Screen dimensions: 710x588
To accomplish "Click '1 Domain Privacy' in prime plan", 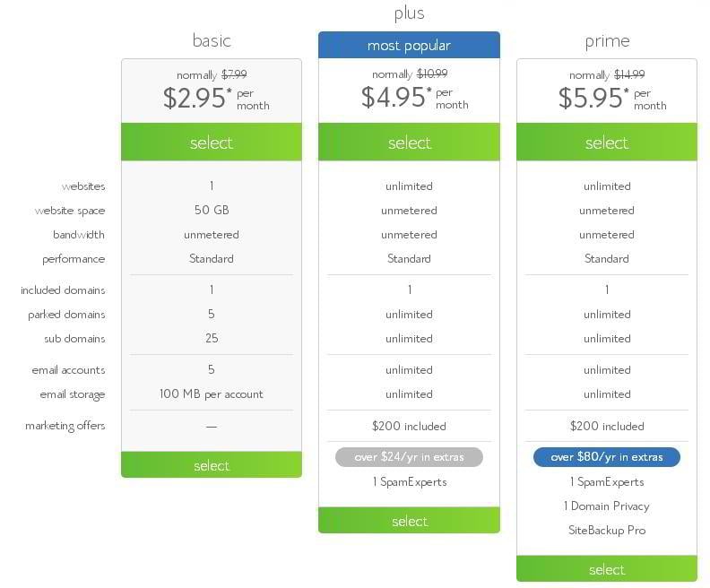I will [607, 506].
